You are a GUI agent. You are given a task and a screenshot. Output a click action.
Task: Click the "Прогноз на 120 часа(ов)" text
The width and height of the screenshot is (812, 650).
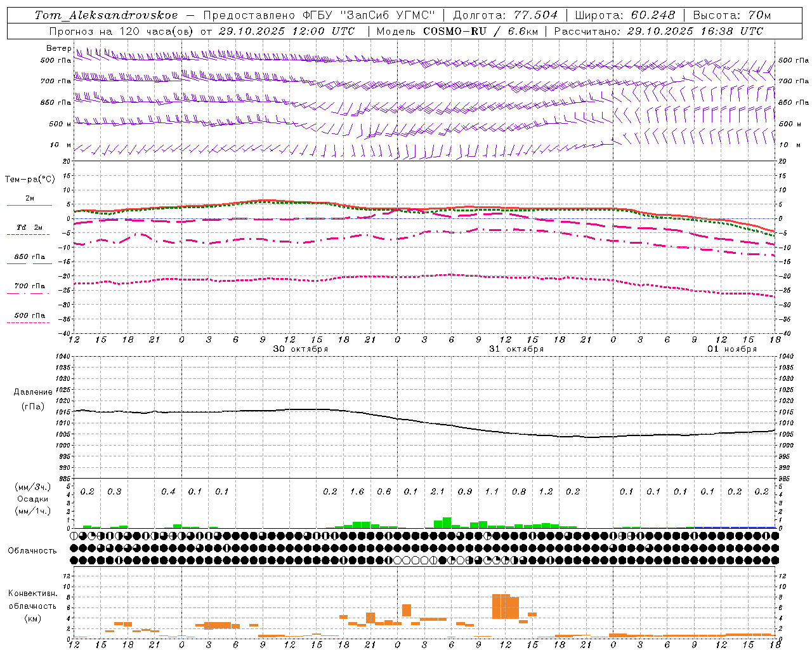(x=121, y=31)
